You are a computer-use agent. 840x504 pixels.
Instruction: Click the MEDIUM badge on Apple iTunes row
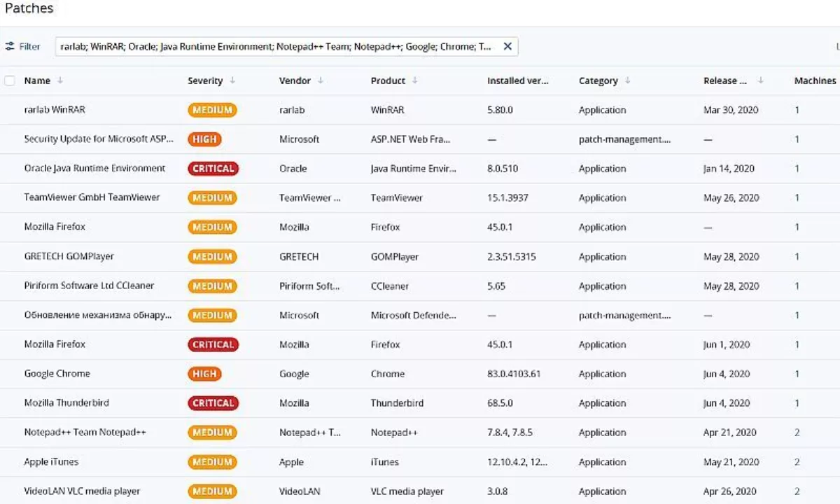pyautogui.click(x=212, y=462)
